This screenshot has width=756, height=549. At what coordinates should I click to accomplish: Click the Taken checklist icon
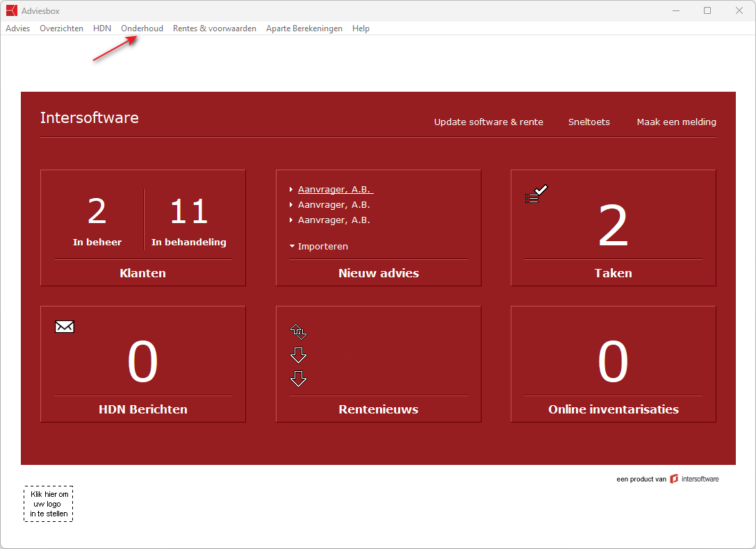click(x=536, y=194)
